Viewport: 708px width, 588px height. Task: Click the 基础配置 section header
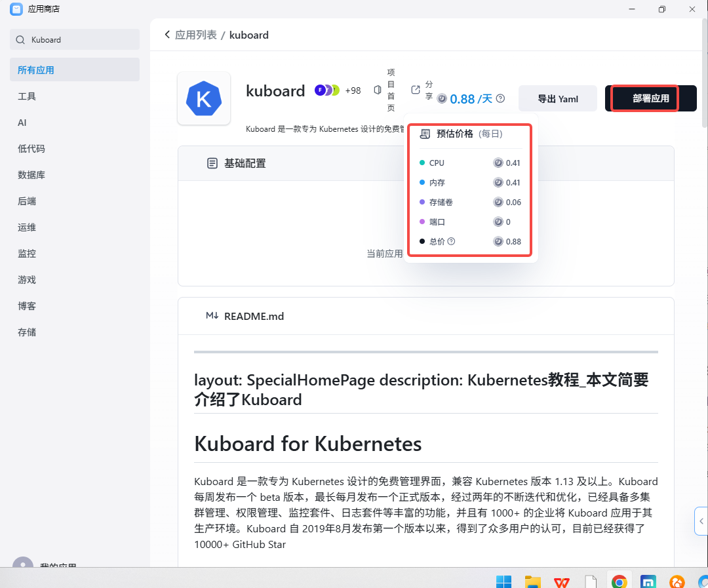[245, 163]
